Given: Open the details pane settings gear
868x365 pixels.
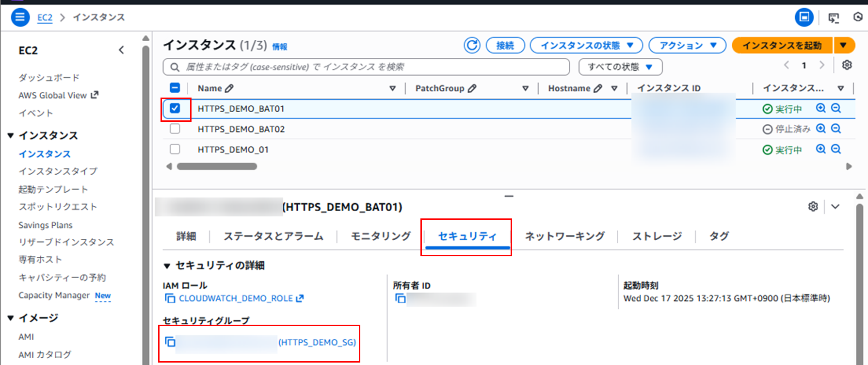Looking at the screenshot, I should pyautogui.click(x=813, y=206).
